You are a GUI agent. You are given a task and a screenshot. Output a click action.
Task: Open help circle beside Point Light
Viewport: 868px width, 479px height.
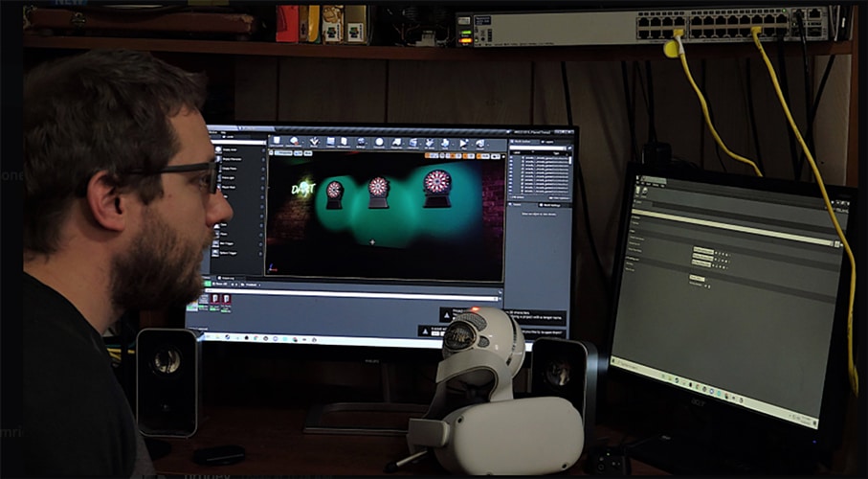(x=263, y=178)
